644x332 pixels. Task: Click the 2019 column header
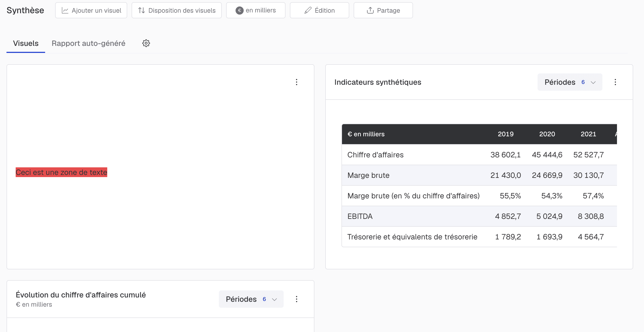(506, 134)
